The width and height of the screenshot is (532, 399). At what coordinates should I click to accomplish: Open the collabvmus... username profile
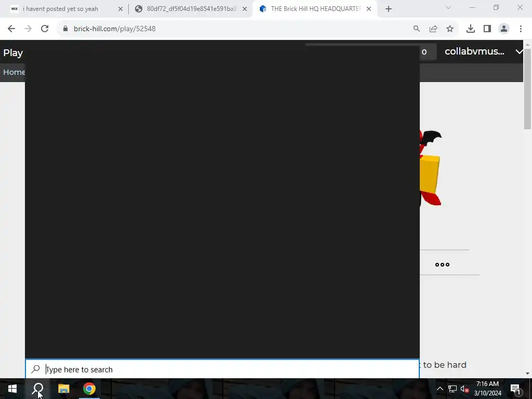pos(474,51)
